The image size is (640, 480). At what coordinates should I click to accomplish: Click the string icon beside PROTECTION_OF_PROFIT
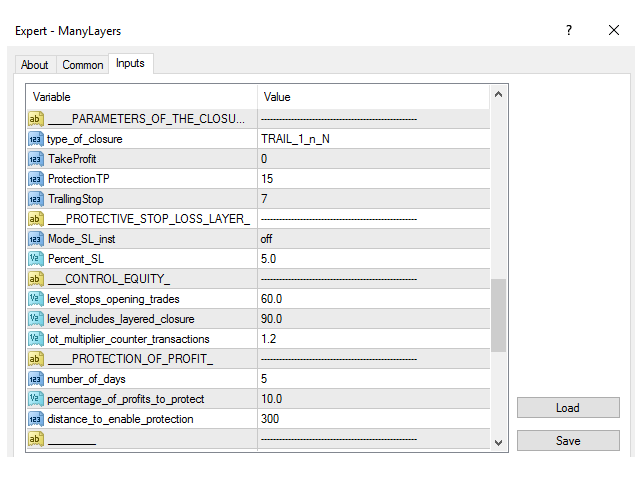pyautogui.click(x=36, y=359)
